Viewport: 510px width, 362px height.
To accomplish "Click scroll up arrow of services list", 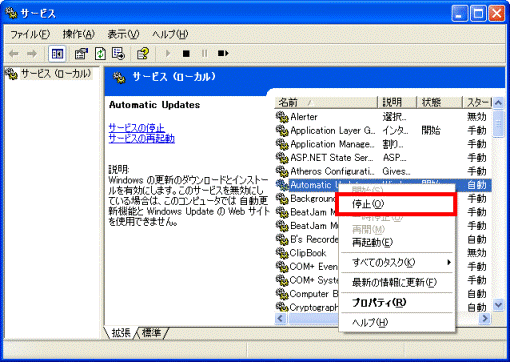I will [x=498, y=103].
